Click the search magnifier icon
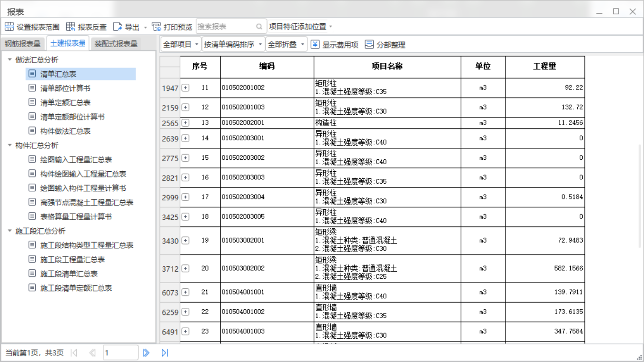The height and width of the screenshot is (362, 644). point(259,27)
